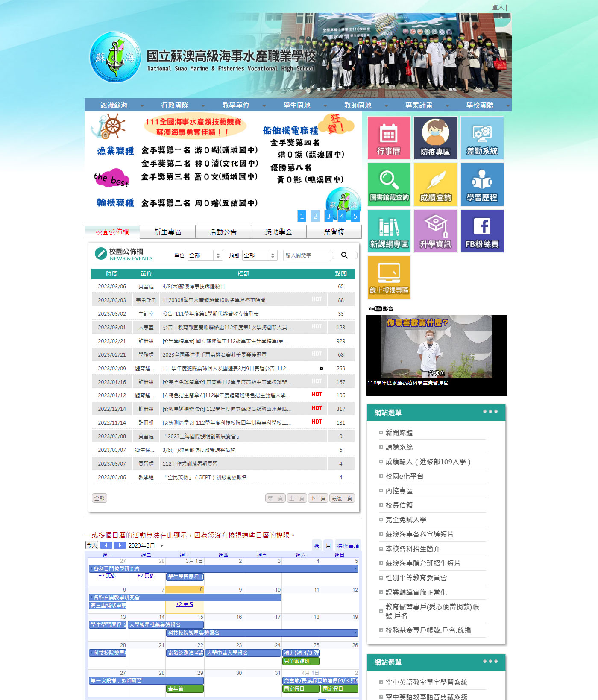Click the bulletin search magnifier button
The image size is (598, 700).
pyautogui.click(x=344, y=255)
